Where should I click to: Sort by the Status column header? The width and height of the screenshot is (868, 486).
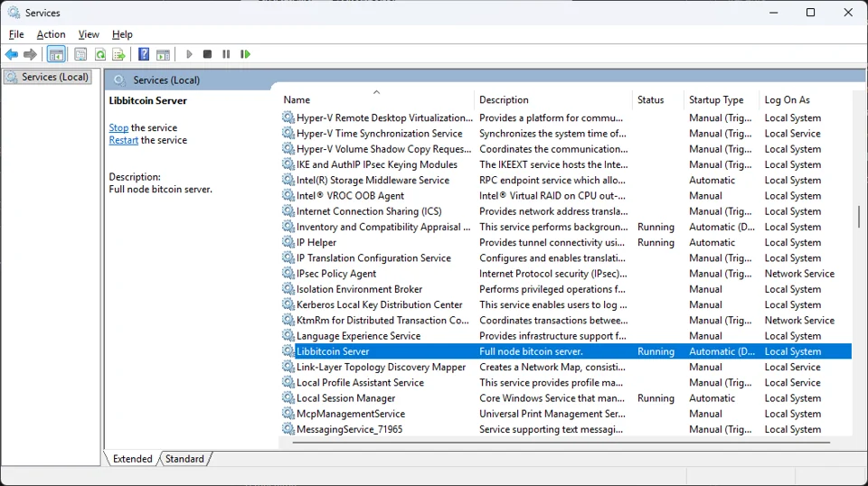657,99
